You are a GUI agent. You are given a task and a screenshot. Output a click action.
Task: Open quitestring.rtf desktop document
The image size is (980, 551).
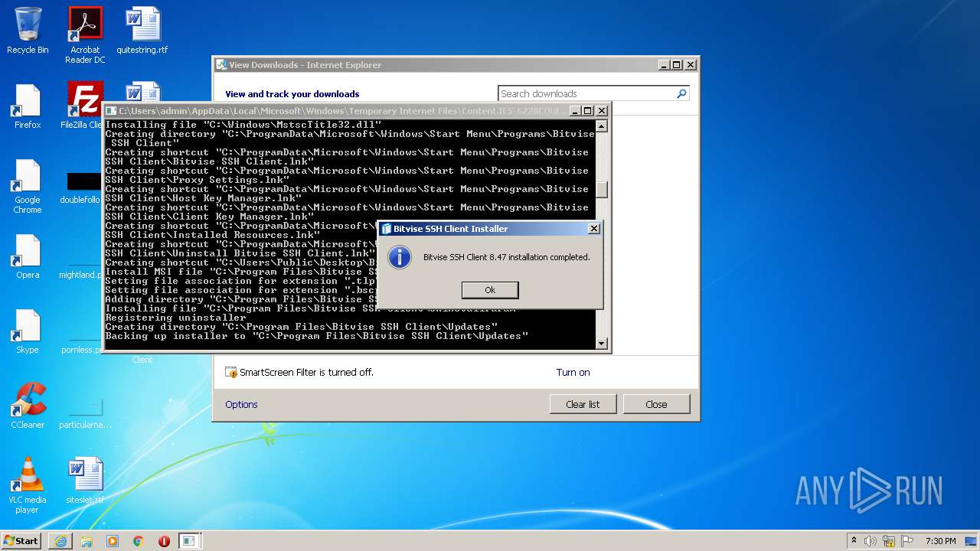point(142,31)
